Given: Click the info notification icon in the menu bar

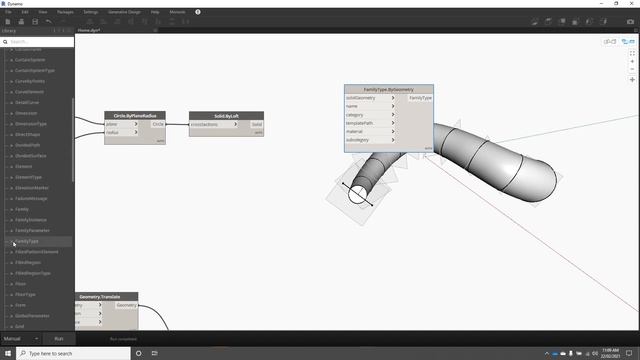Looking at the screenshot, I should (198, 12).
